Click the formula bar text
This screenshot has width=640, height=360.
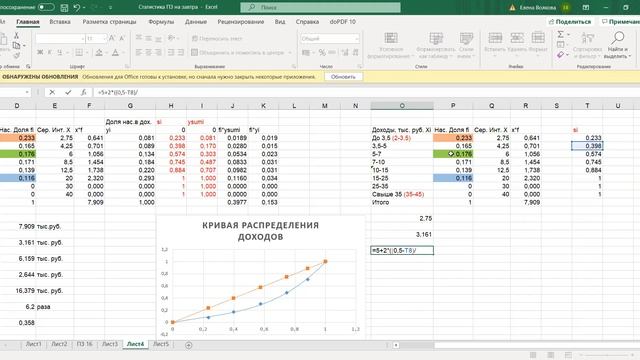click(x=118, y=92)
